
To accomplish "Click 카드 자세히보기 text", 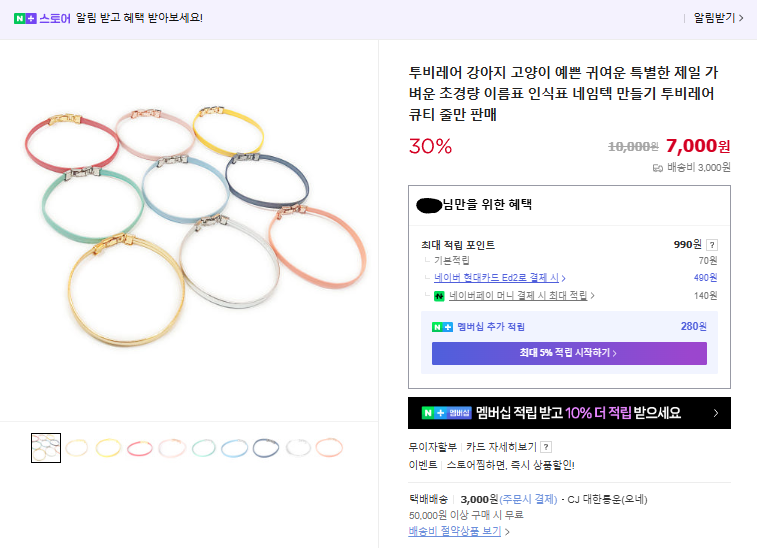I will click(501, 447).
